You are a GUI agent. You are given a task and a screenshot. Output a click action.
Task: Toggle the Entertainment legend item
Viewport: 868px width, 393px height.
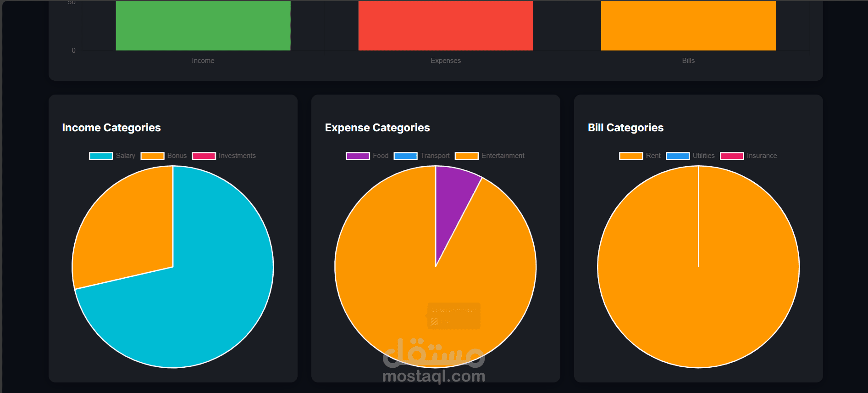(490, 156)
